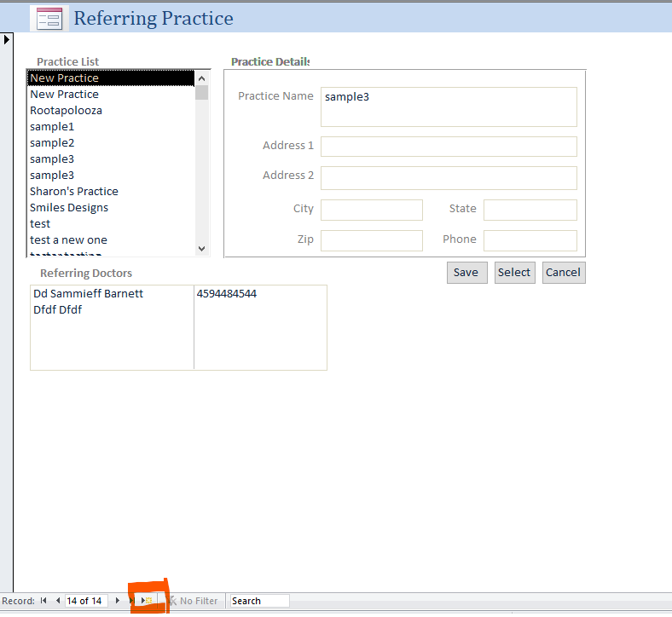Select Rootapolooza in Practice List
Screen dimensions: 672x617
[66, 111]
